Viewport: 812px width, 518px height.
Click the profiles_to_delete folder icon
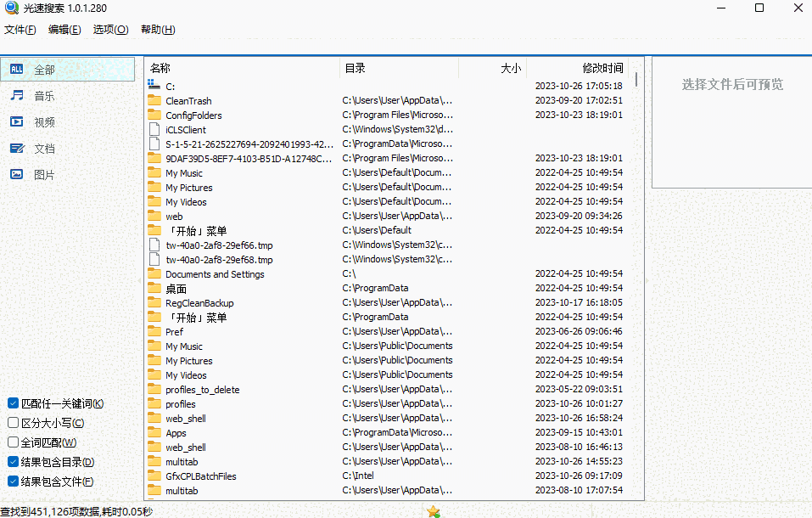[x=154, y=389]
